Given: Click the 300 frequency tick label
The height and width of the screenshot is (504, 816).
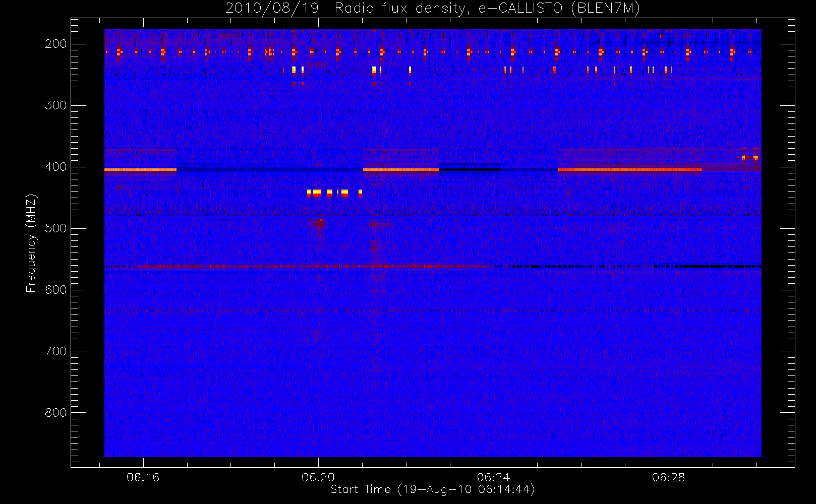Looking at the screenshot, I should click(x=55, y=105).
